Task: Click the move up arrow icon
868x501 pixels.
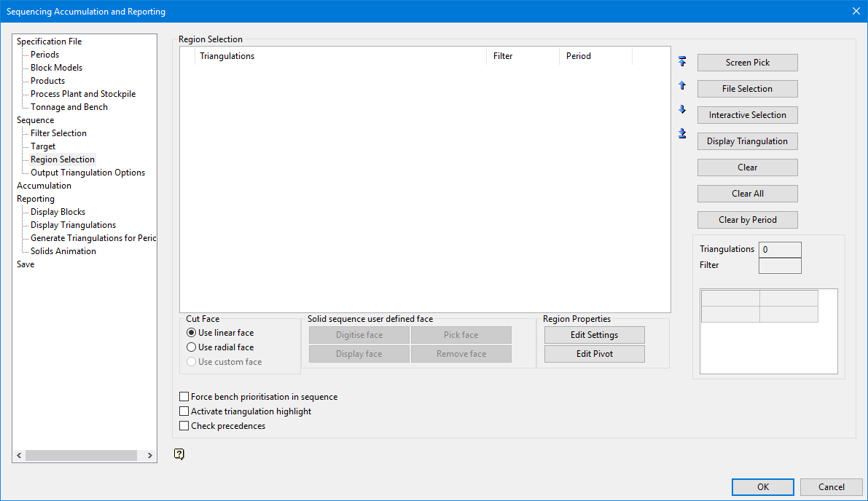Action: (682, 85)
